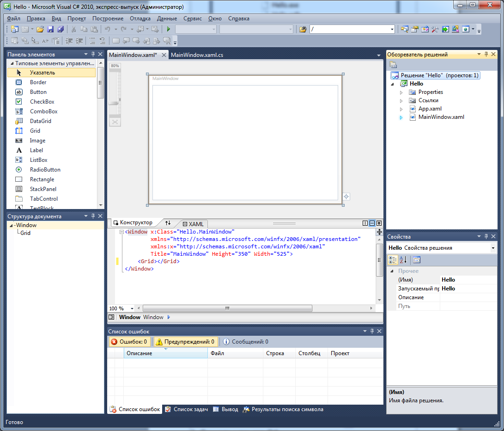This screenshot has height=431, width=504.
Task: Click the Save All icon
Action: coord(61,29)
